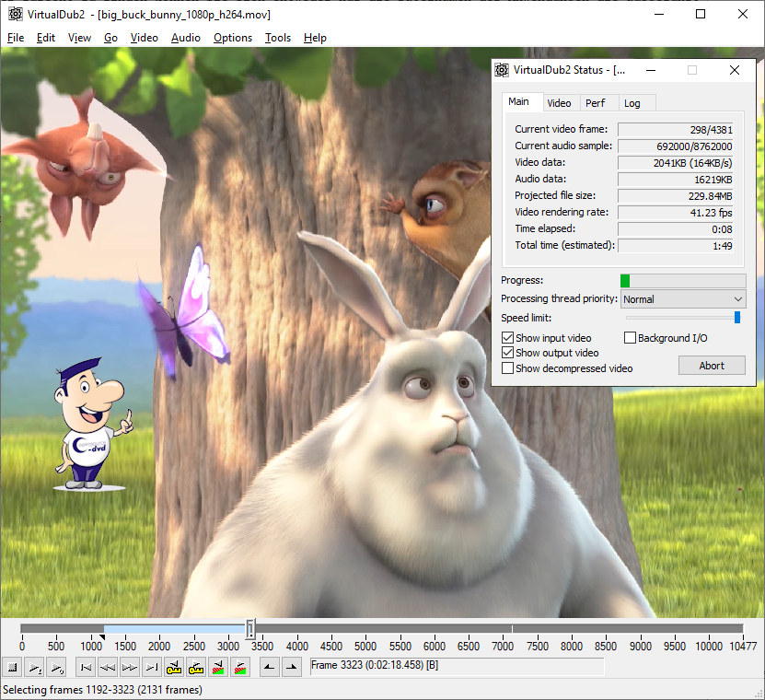
Task: Go to the next key frame
Action: tap(196, 667)
